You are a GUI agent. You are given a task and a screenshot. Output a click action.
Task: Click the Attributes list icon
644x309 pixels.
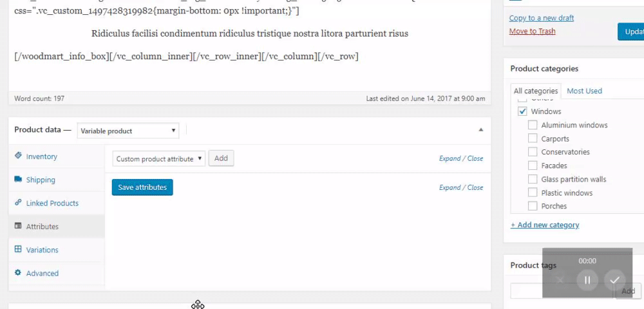pos(18,227)
